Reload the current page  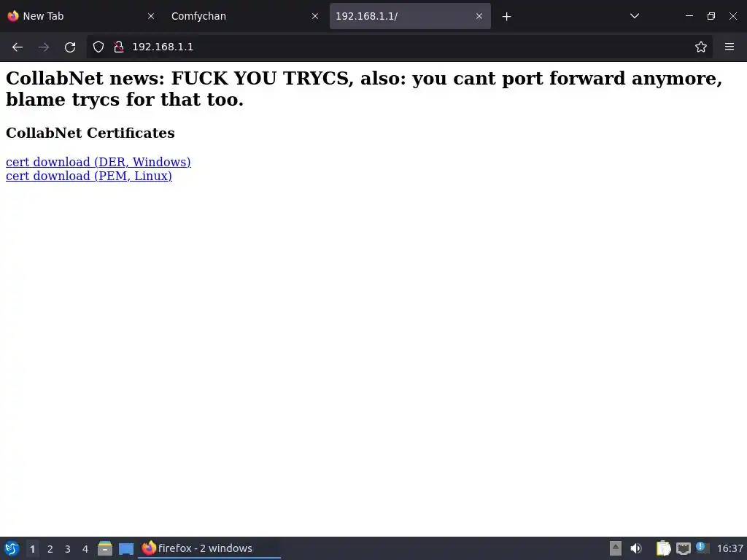coord(70,47)
